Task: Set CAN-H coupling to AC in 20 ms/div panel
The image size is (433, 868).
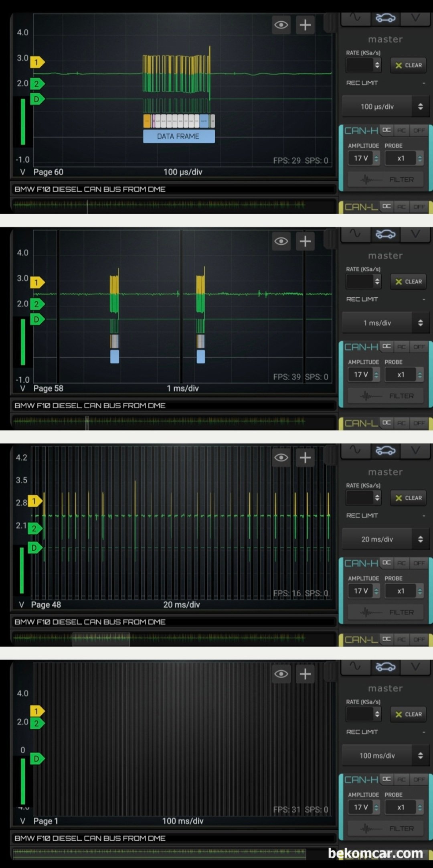Action: coord(401,563)
